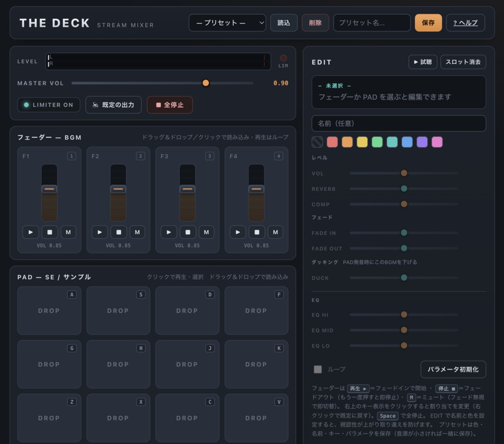Enable the ループ checkbox

[x=317, y=369]
